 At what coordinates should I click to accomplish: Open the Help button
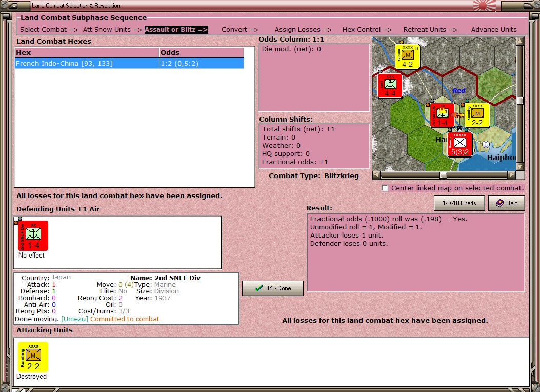coord(507,203)
